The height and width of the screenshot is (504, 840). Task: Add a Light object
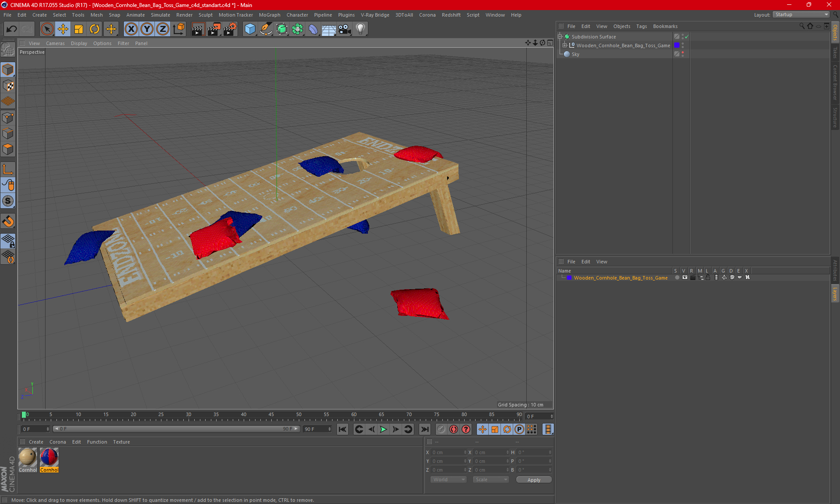click(360, 29)
